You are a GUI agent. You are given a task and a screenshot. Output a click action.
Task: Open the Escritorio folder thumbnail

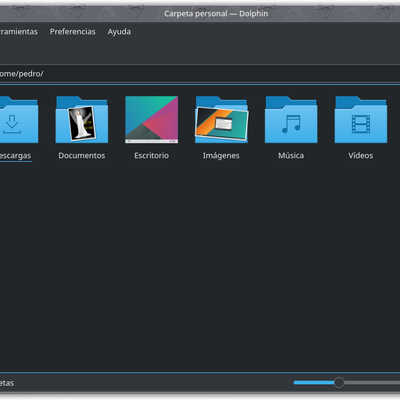(x=151, y=120)
